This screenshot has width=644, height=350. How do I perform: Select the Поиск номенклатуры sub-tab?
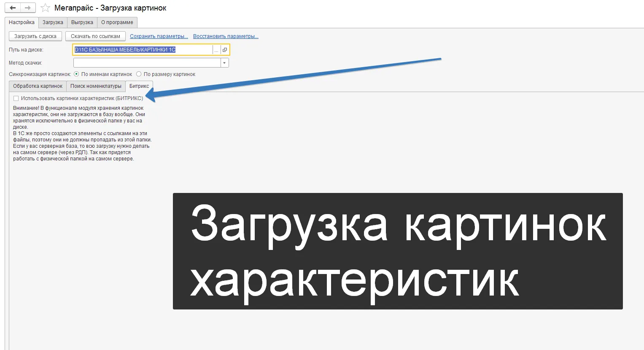point(96,86)
